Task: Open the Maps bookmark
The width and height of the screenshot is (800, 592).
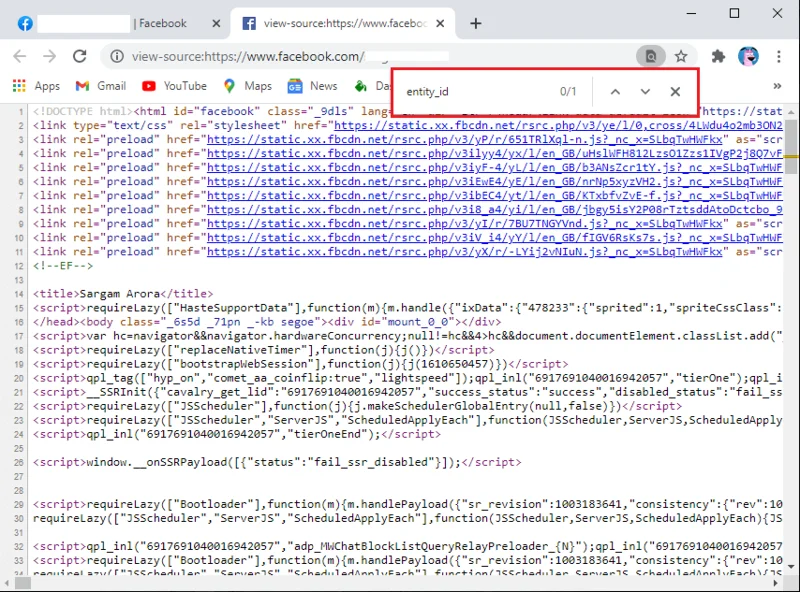Action: 247,86
